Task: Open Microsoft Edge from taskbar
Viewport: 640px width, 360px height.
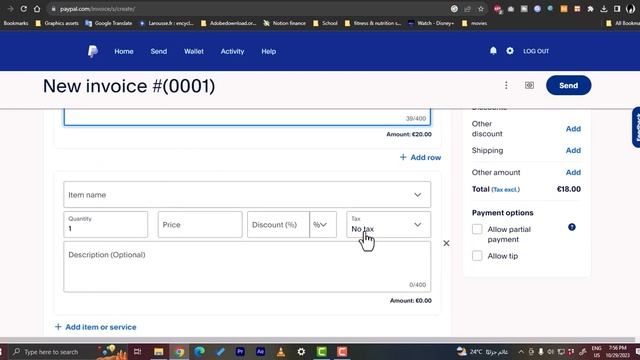Action: point(199,351)
